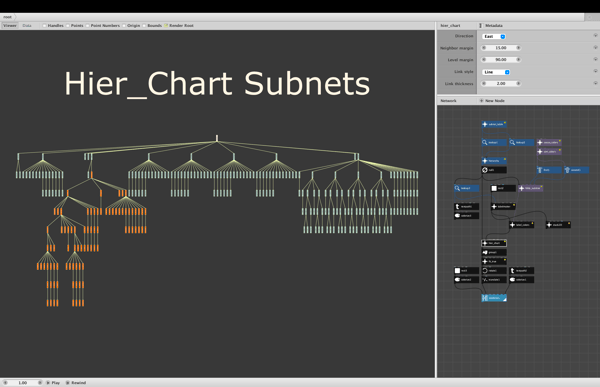Open the Link thickness row options arrow
600x387 pixels.
(x=595, y=83)
